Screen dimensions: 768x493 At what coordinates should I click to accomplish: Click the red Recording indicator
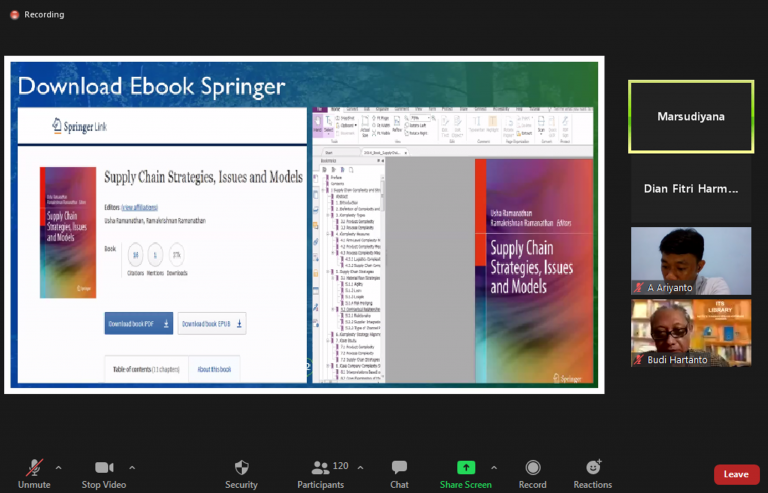(x=14, y=15)
